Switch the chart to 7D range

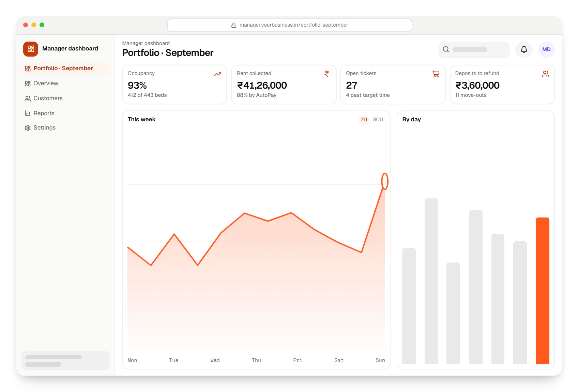pos(364,120)
